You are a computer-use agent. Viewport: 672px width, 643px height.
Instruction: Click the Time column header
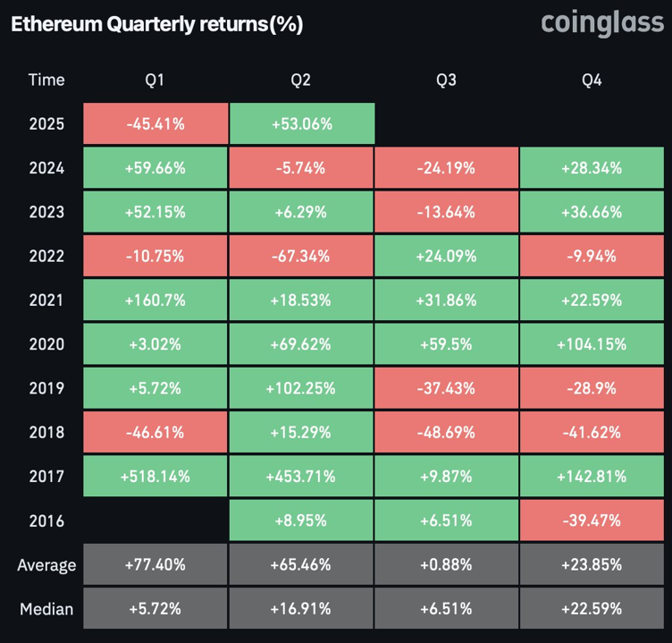[x=46, y=80]
